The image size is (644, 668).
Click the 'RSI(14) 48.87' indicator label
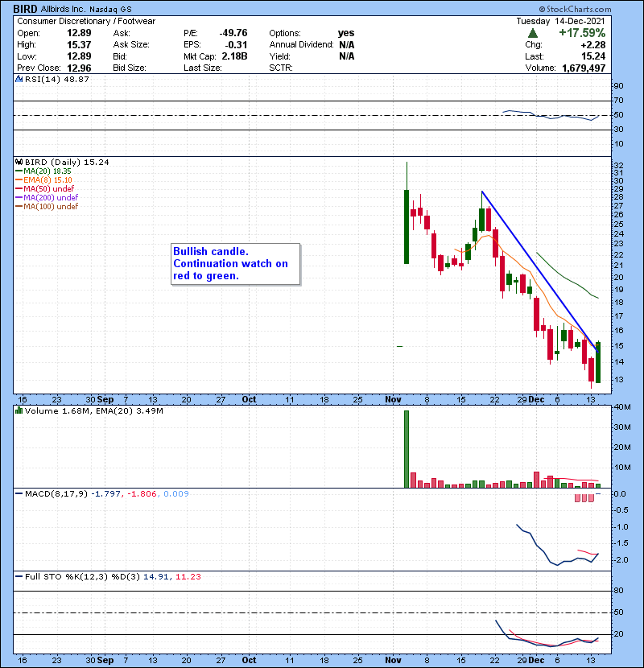click(57, 79)
